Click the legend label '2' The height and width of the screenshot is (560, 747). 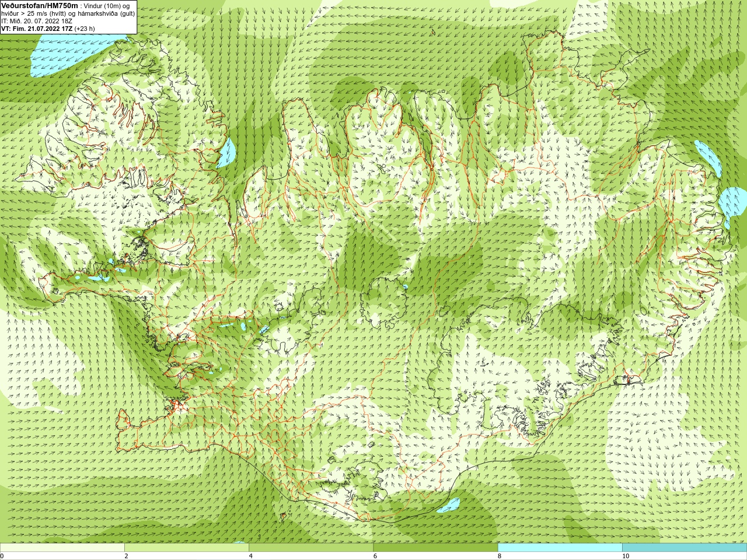click(x=127, y=556)
